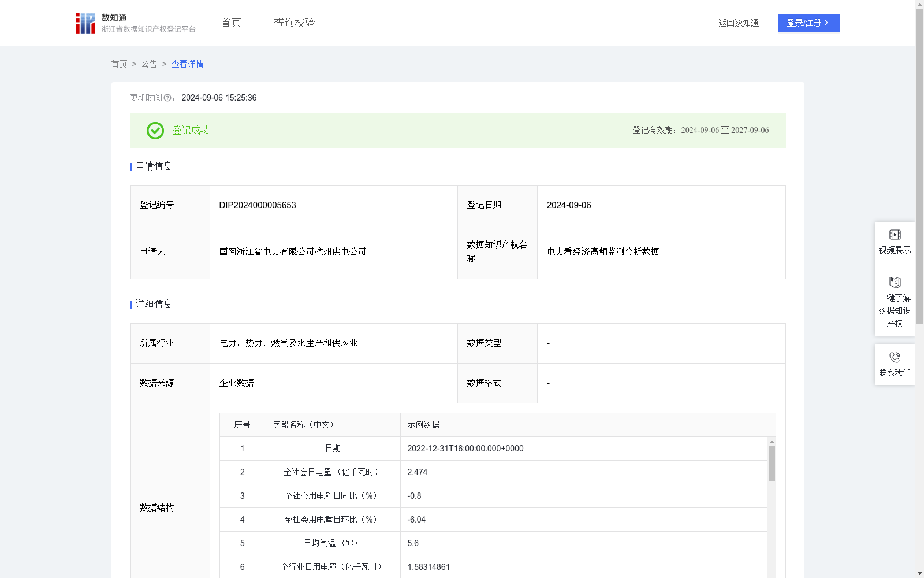The height and width of the screenshot is (578, 924).
Task: Click the 联系我们 phone icon
Action: click(x=895, y=357)
